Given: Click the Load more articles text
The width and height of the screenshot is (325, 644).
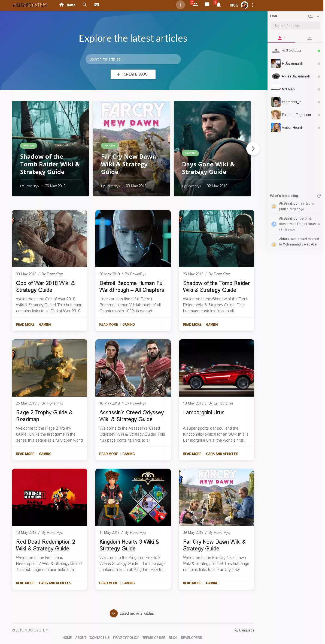Looking at the screenshot, I should (137, 613).
